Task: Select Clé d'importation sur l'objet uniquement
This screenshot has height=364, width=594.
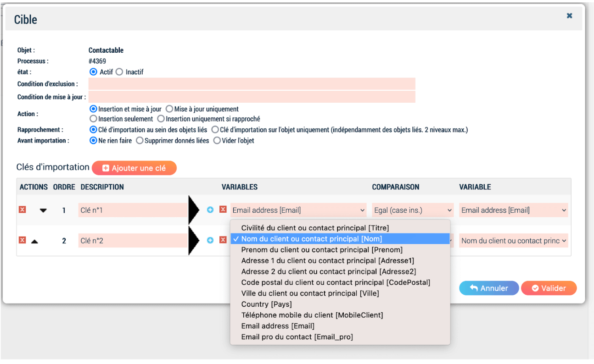Action: [x=215, y=130]
